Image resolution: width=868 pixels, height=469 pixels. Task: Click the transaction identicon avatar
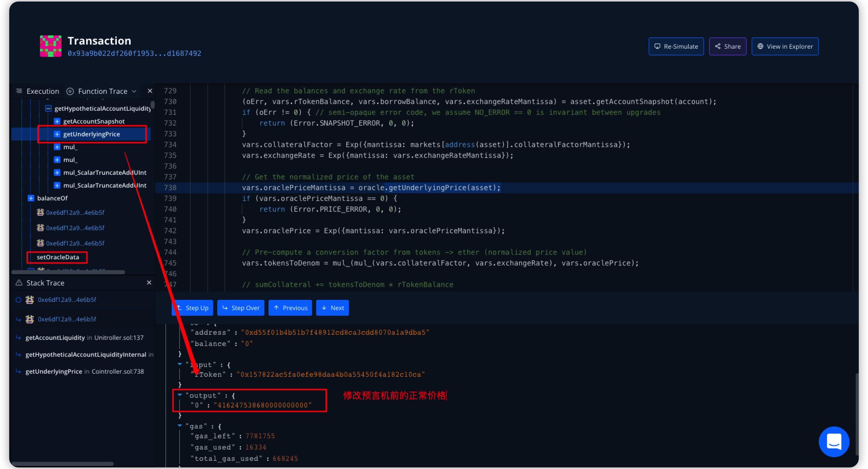(x=50, y=46)
